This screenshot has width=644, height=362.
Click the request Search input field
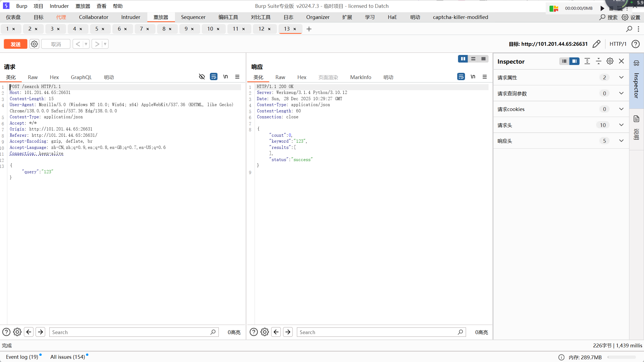point(130,332)
